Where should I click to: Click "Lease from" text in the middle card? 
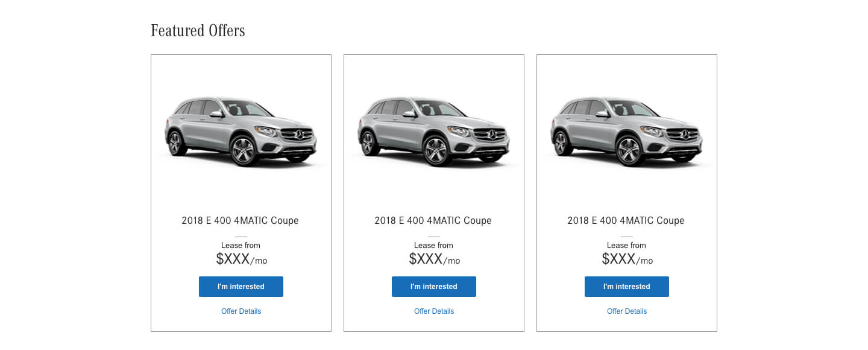(433, 246)
